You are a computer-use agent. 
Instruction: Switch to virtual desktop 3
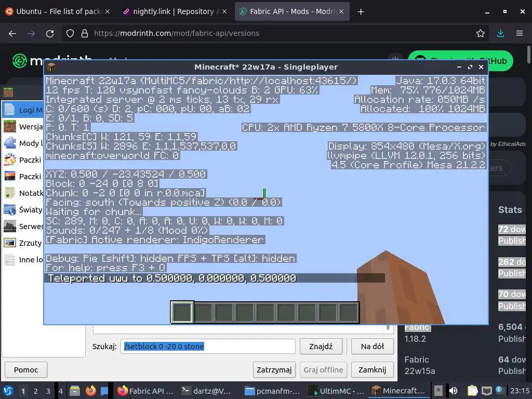click(48, 391)
